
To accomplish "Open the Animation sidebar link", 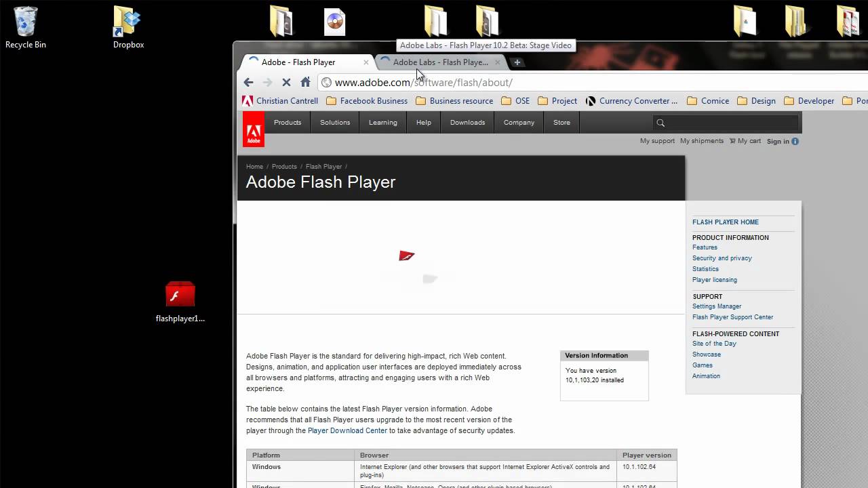I will click(x=706, y=376).
